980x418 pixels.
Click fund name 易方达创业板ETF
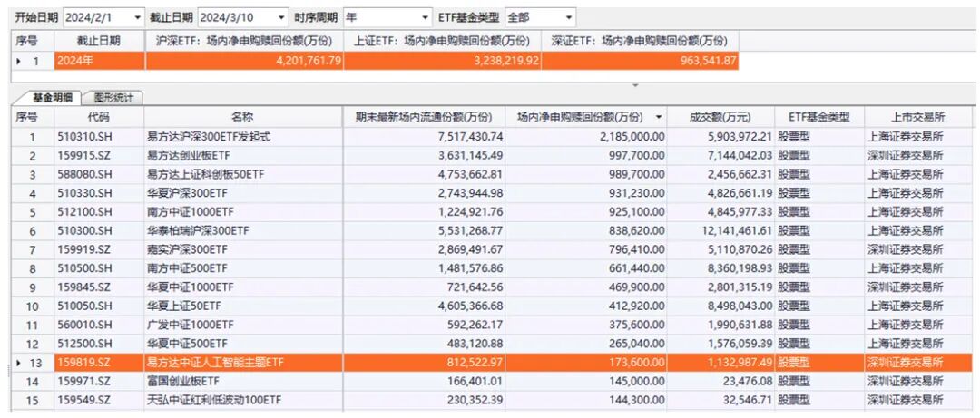point(188,156)
